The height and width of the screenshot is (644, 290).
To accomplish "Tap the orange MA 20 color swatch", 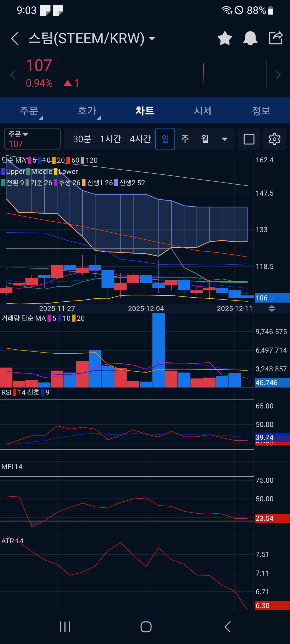I will 54,160.
